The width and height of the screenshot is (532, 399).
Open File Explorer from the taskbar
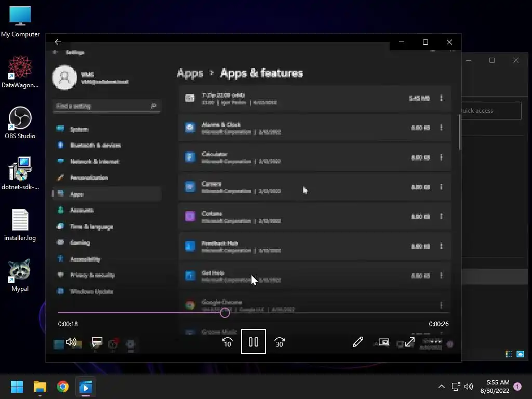point(39,387)
